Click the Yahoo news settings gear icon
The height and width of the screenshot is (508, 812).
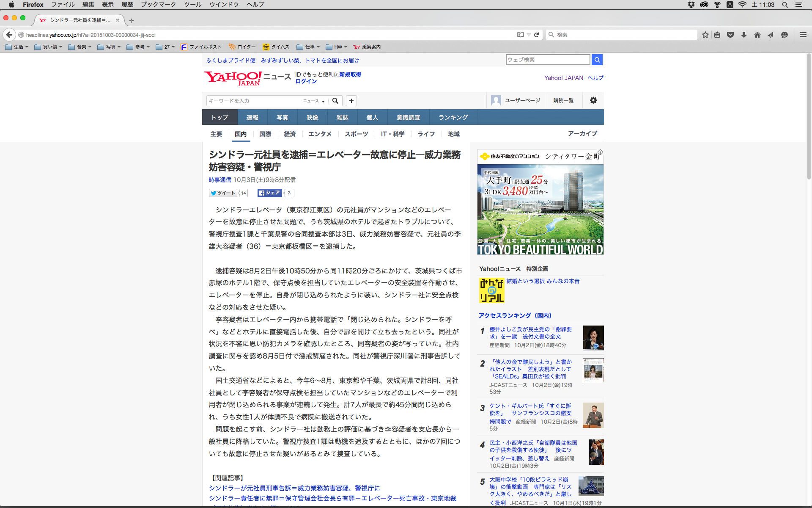593,100
